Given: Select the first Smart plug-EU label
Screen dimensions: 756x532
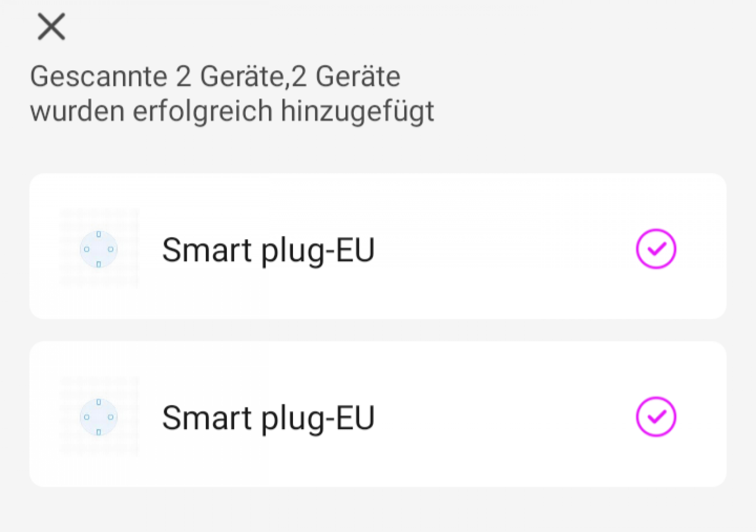Looking at the screenshot, I should [x=268, y=250].
